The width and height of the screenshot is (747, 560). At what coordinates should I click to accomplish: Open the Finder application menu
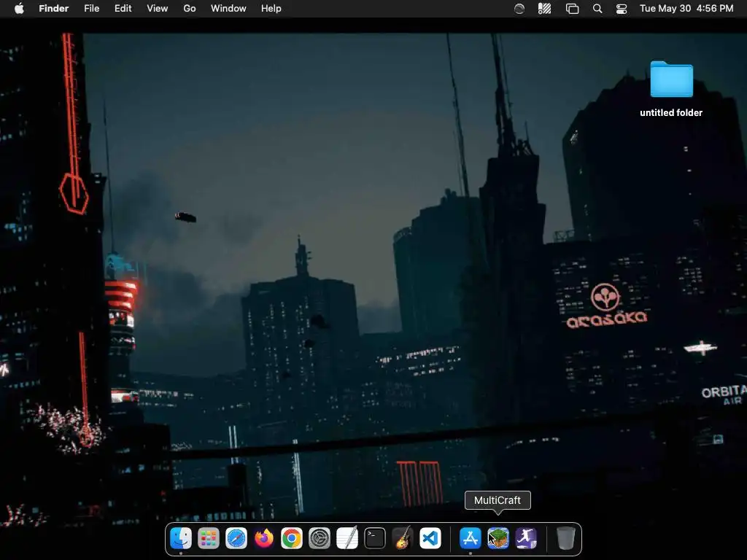point(54,9)
